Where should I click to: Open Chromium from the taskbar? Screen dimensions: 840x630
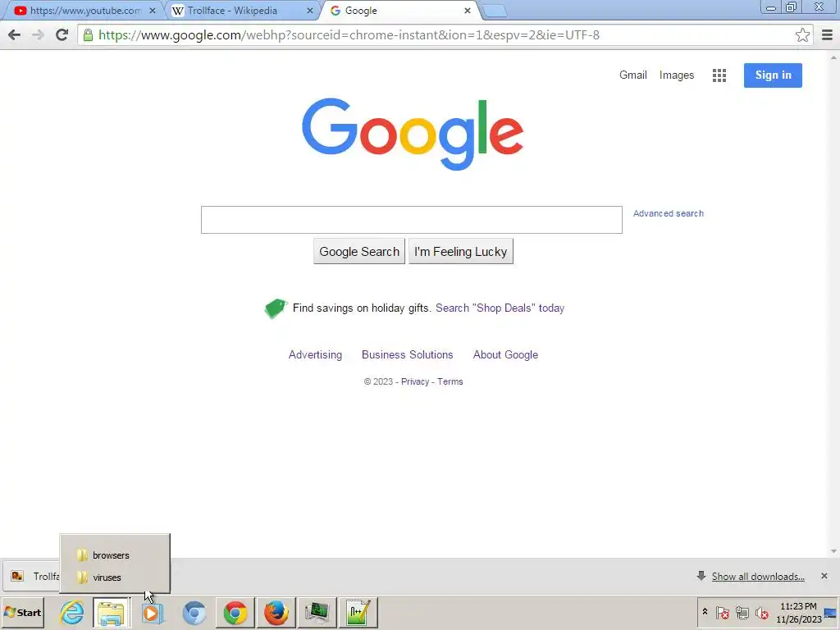pyautogui.click(x=194, y=613)
